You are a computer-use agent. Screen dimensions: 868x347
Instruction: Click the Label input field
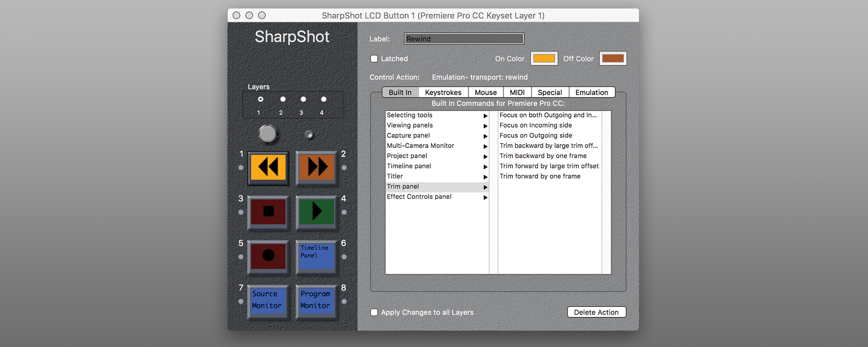pos(464,39)
